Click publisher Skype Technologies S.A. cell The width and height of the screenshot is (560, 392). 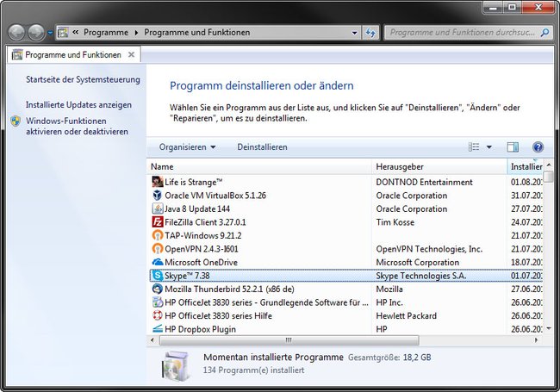[x=421, y=276]
